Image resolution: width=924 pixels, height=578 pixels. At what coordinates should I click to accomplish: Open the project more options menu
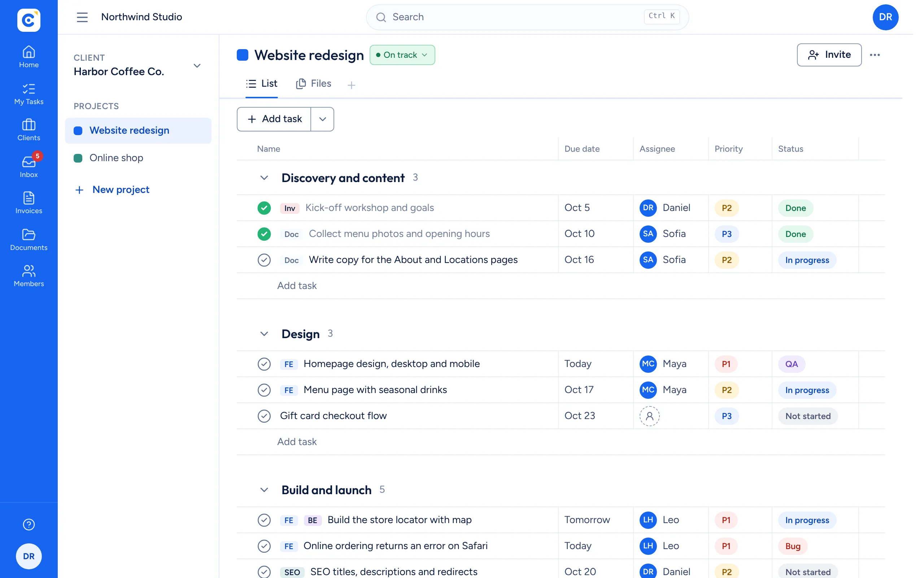(875, 55)
